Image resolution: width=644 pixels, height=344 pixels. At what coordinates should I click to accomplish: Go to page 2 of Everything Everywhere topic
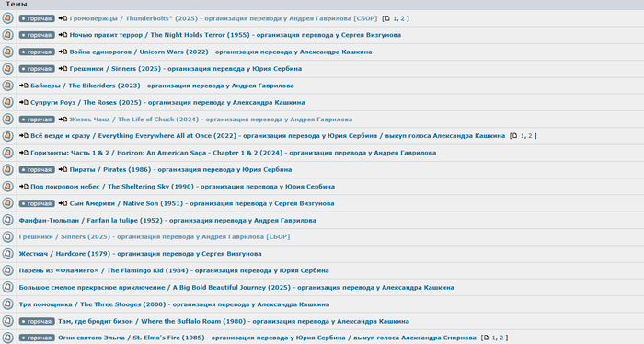click(530, 136)
